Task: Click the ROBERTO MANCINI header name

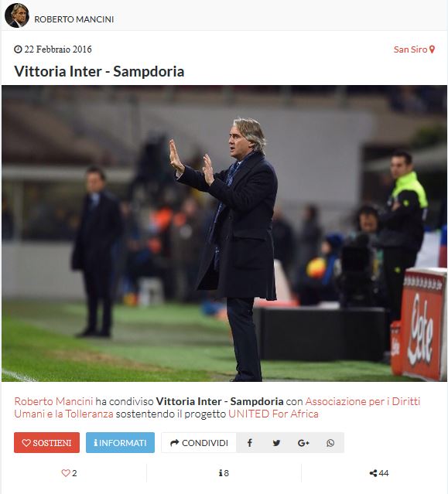Action: tap(74, 19)
